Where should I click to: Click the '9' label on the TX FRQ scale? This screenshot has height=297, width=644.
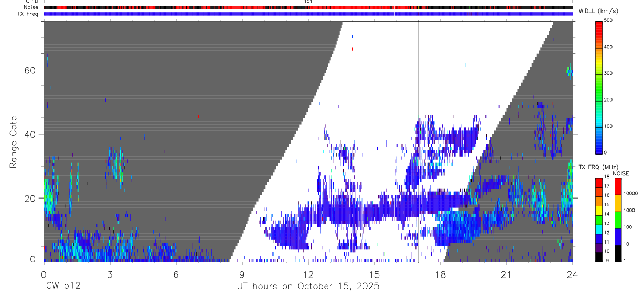coord(606,260)
